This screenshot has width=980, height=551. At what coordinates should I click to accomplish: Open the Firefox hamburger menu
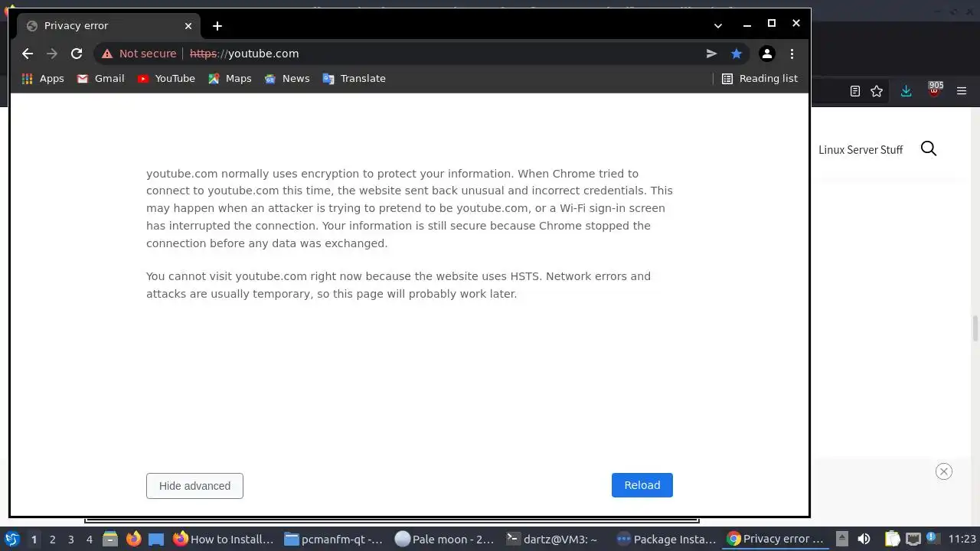click(x=962, y=91)
